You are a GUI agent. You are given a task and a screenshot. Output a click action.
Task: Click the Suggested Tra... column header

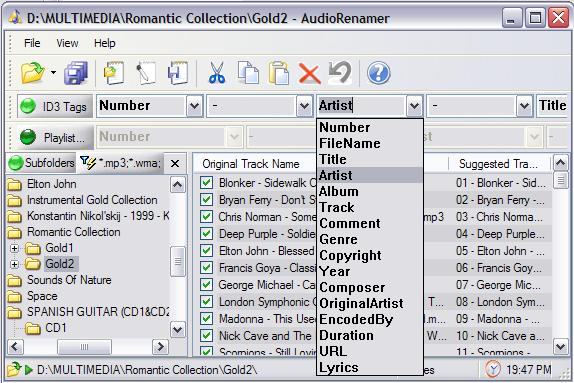point(499,164)
